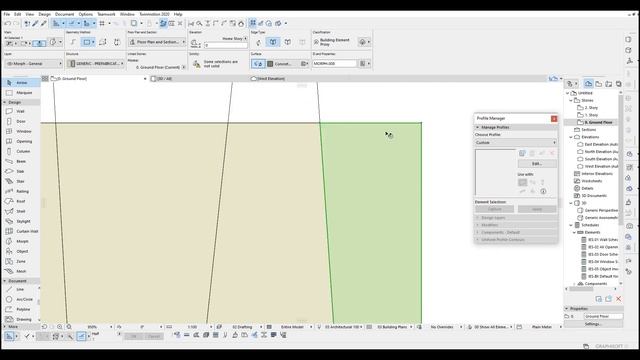Toggle box geometry method button
Viewport: 640px width, 360px height.
tap(88, 42)
